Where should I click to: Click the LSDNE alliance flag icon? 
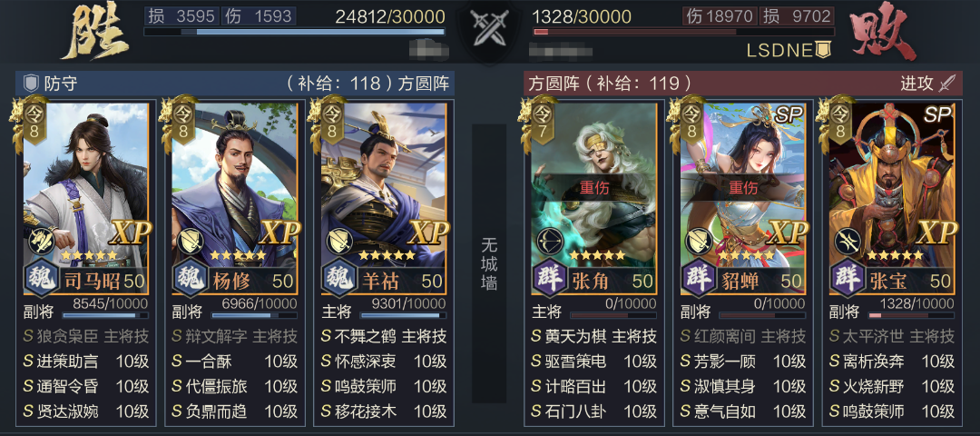click(824, 50)
